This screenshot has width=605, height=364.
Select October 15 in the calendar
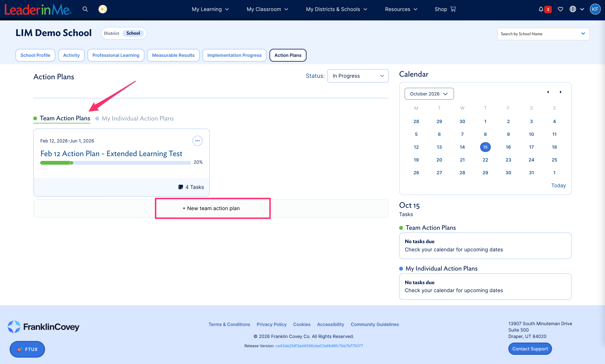tap(485, 147)
